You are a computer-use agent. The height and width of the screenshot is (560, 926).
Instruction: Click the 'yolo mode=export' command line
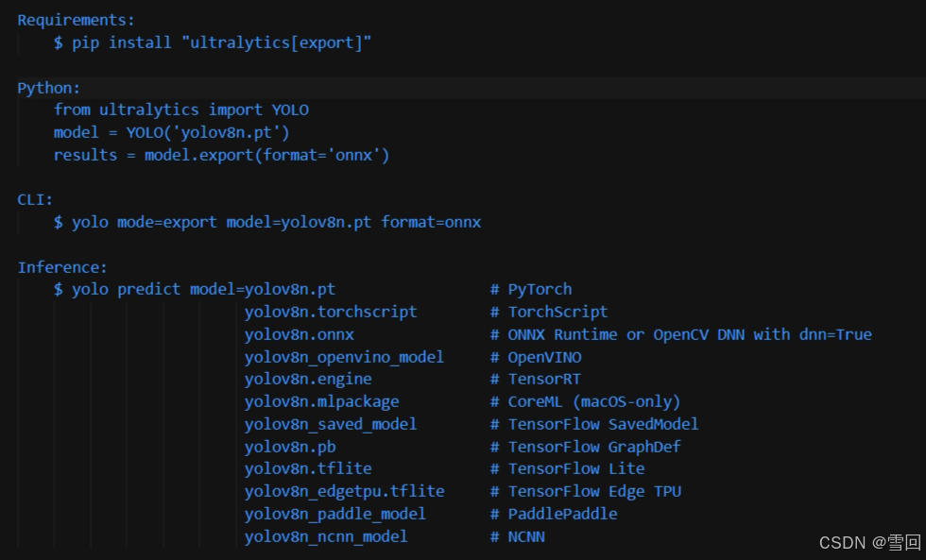point(267,222)
